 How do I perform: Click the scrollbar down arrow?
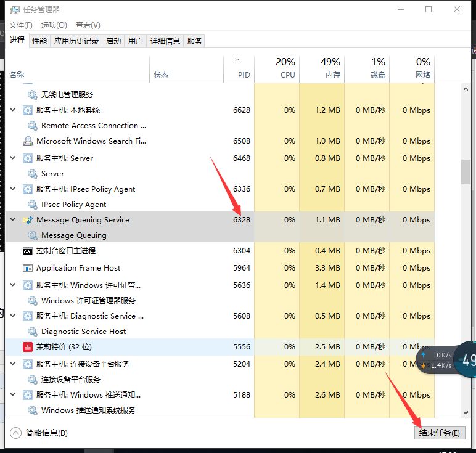(466, 413)
